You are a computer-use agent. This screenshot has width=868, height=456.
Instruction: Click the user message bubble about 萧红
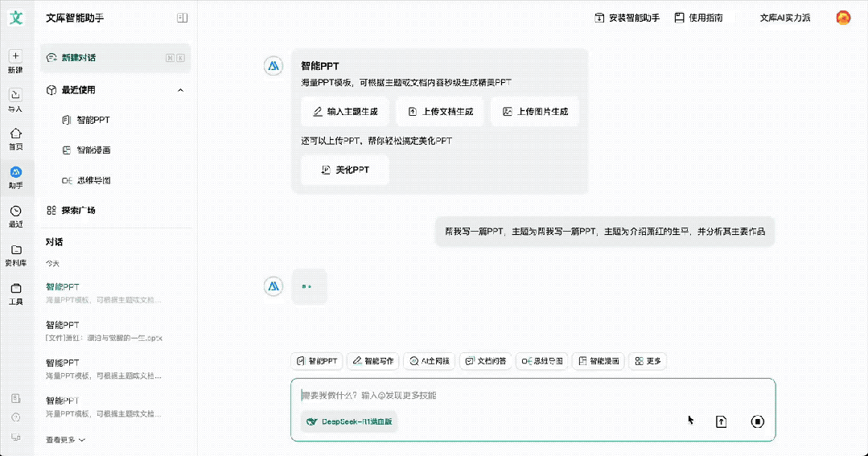(605, 232)
